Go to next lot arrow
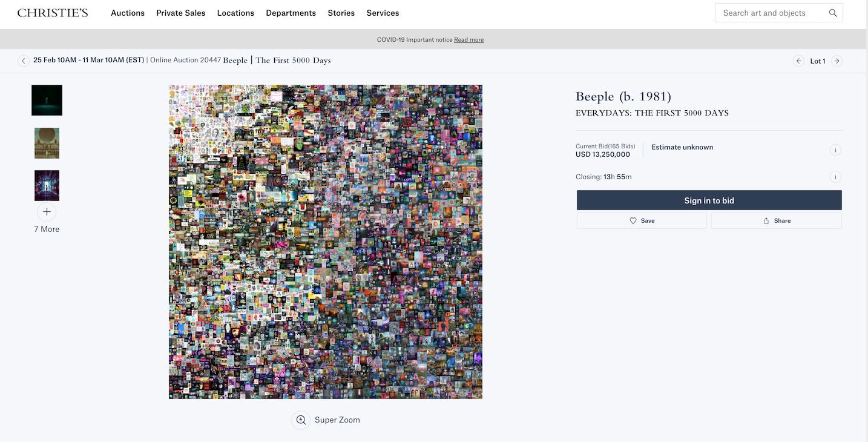 pos(837,61)
